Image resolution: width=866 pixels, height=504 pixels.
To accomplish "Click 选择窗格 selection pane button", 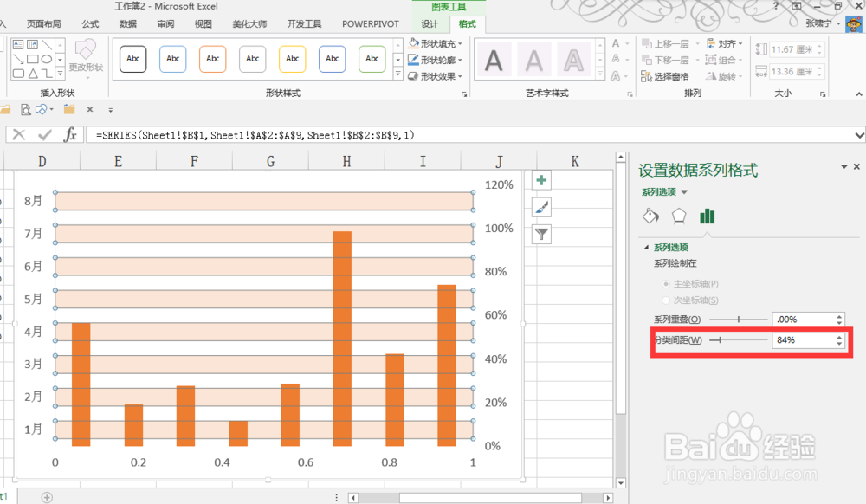I will (x=665, y=76).
